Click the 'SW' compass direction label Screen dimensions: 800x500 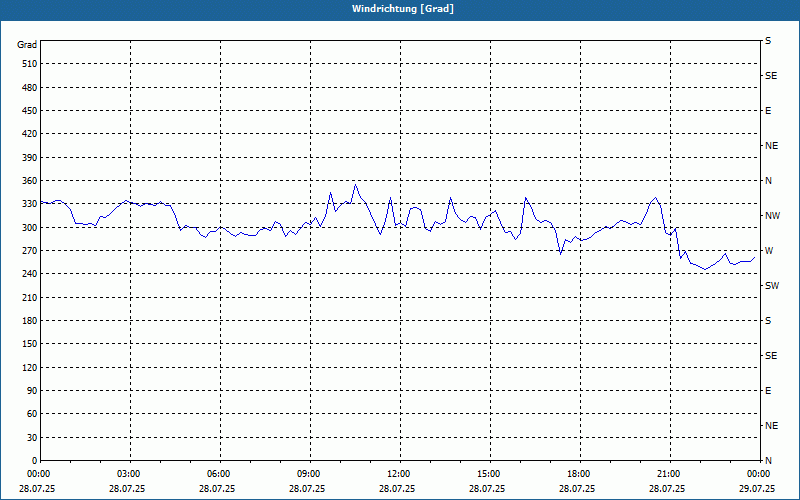772,286
